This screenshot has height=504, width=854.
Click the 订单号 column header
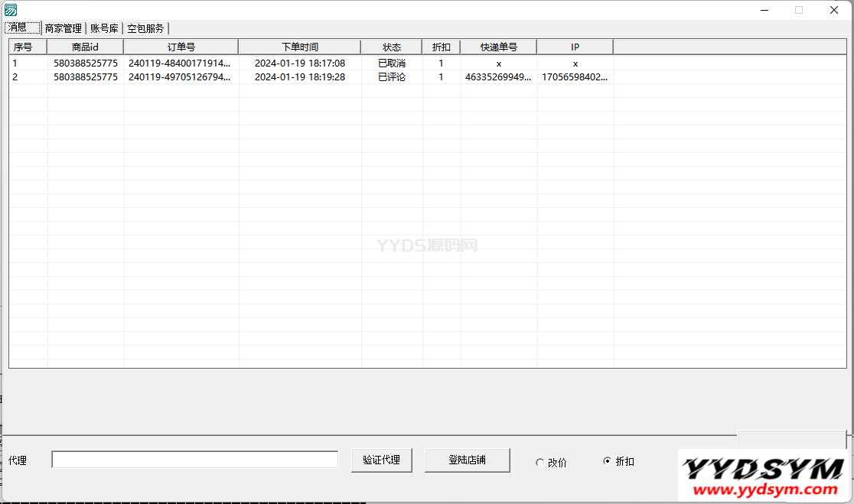click(181, 47)
